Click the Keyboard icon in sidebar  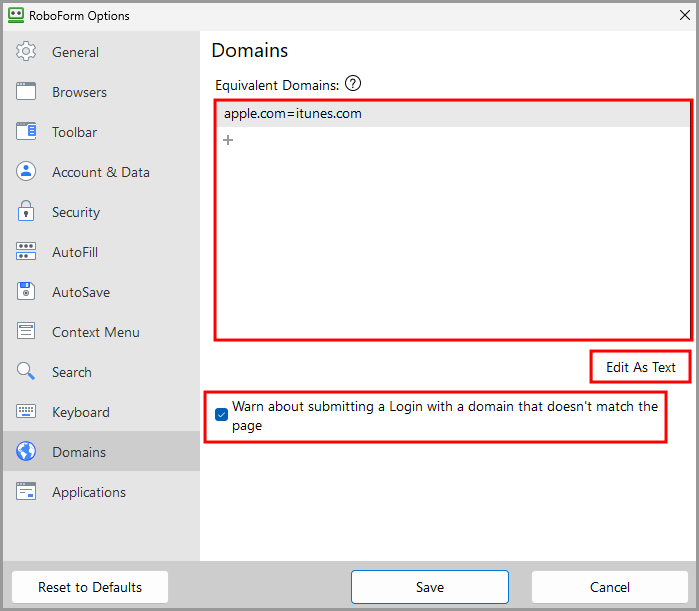(26, 411)
